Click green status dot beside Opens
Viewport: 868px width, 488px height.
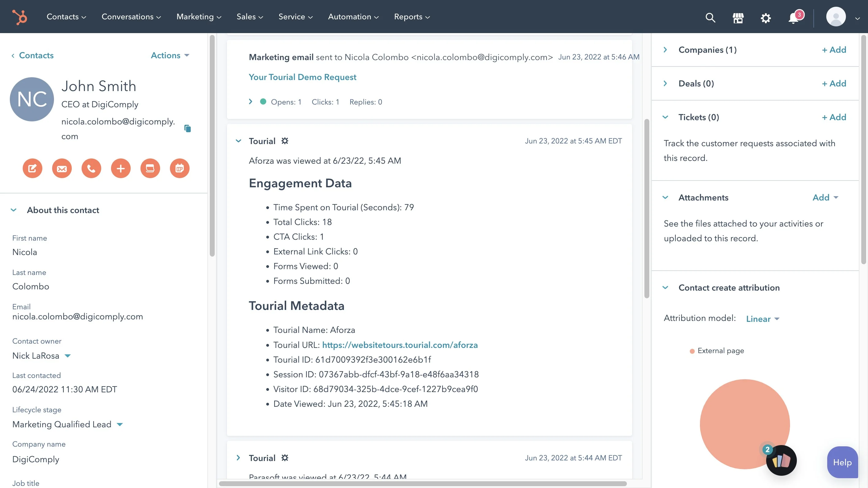tap(263, 101)
